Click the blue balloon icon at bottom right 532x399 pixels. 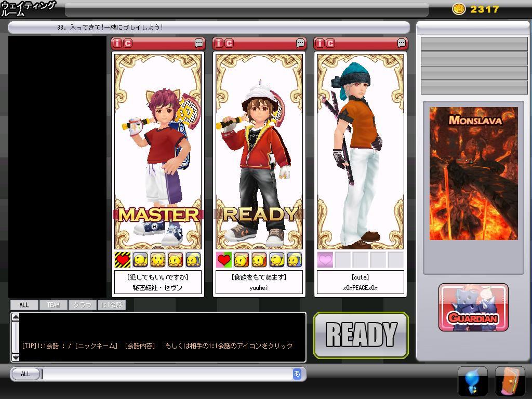(x=472, y=382)
